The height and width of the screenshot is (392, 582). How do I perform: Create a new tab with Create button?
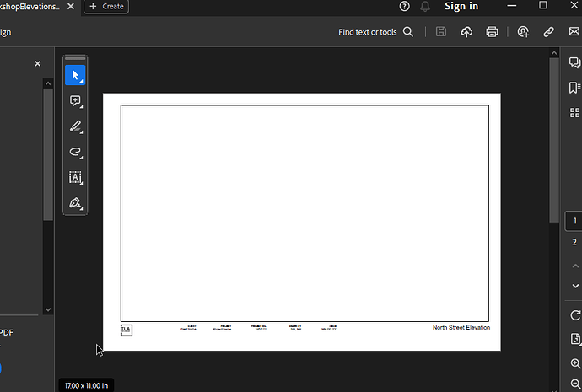[x=106, y=6]
